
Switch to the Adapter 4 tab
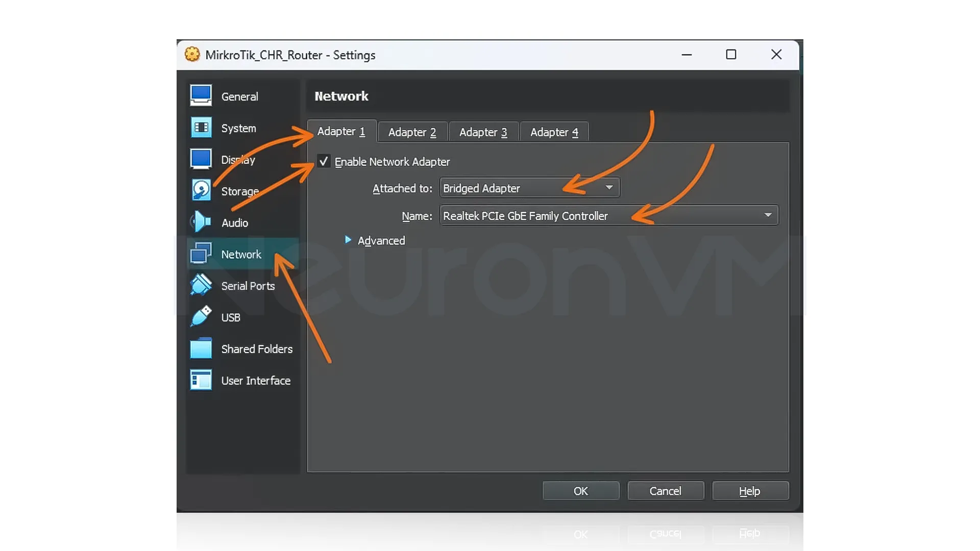(x=554, y=133)
